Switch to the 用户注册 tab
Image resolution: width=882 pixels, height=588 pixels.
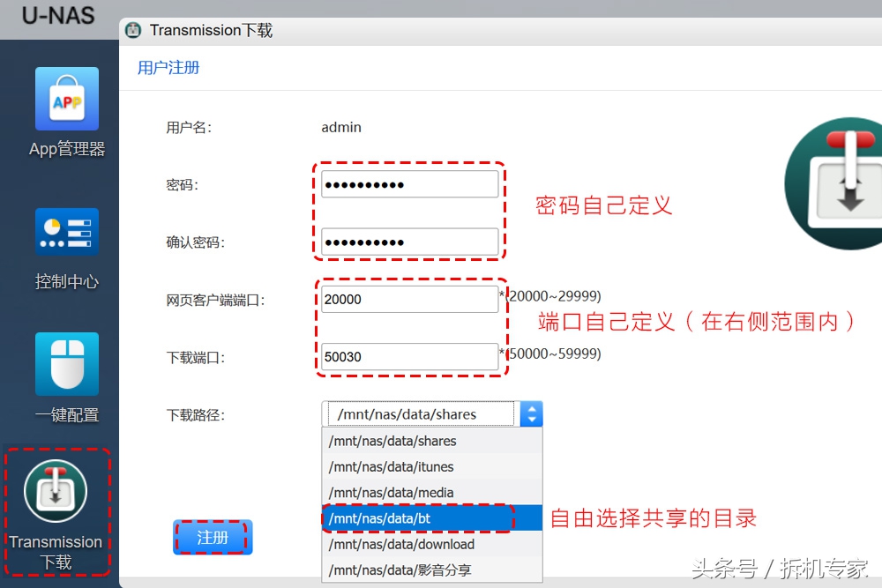[x=168, y=68]
